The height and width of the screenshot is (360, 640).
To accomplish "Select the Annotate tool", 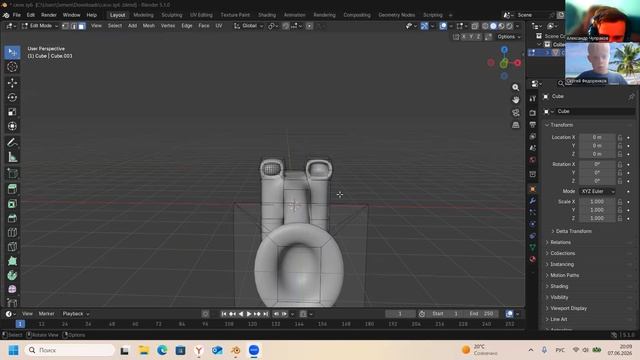I will point(12,142).
